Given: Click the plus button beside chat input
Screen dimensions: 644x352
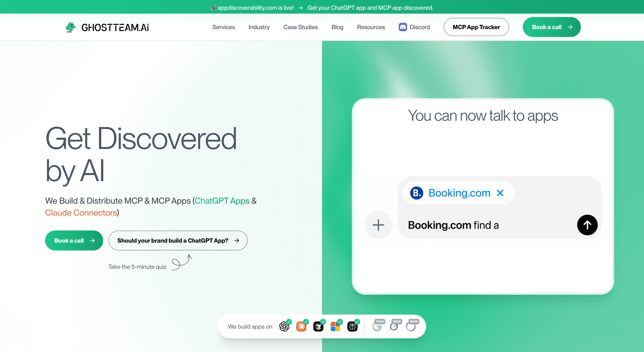Looking at the screenshot, I should click(378, 225).
